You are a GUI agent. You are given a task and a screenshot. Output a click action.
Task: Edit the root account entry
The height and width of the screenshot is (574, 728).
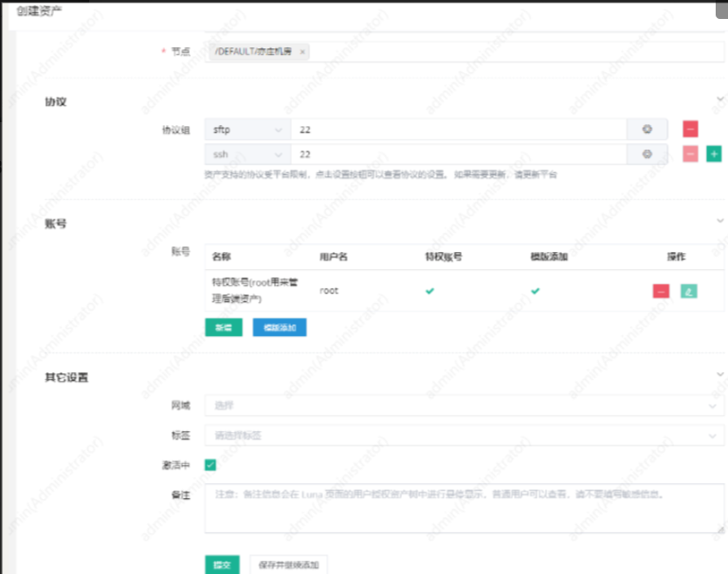[x=689, y=292]
